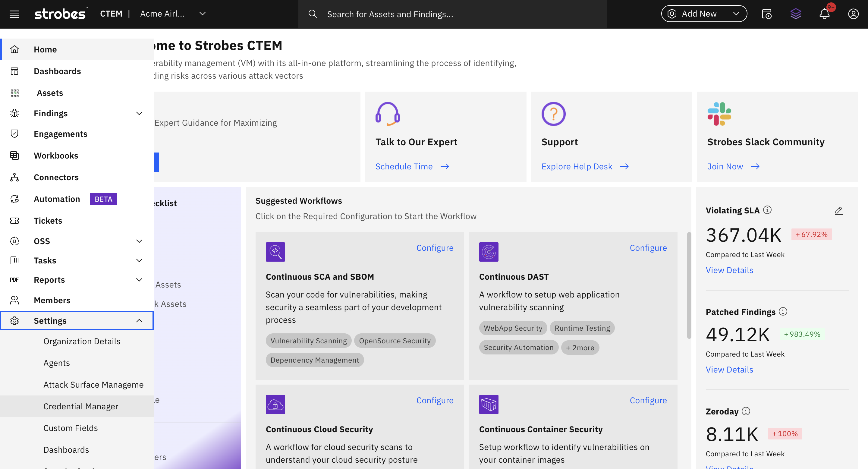Click the Explore Help Desk link
868x469 pixels.
click(x=585, y=166)
